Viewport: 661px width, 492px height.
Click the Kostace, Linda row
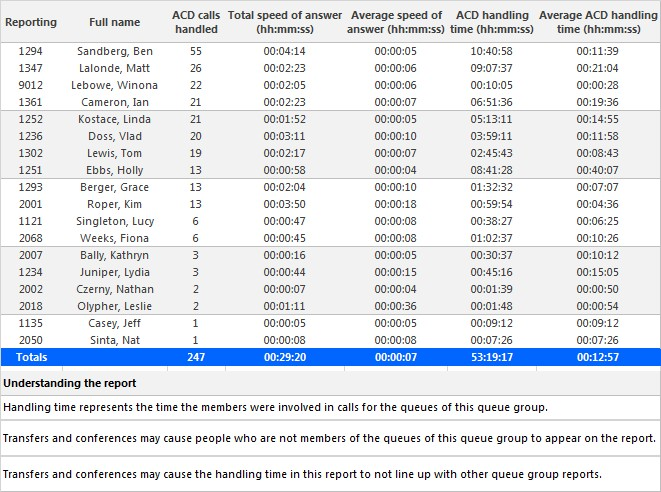(330, 119)
